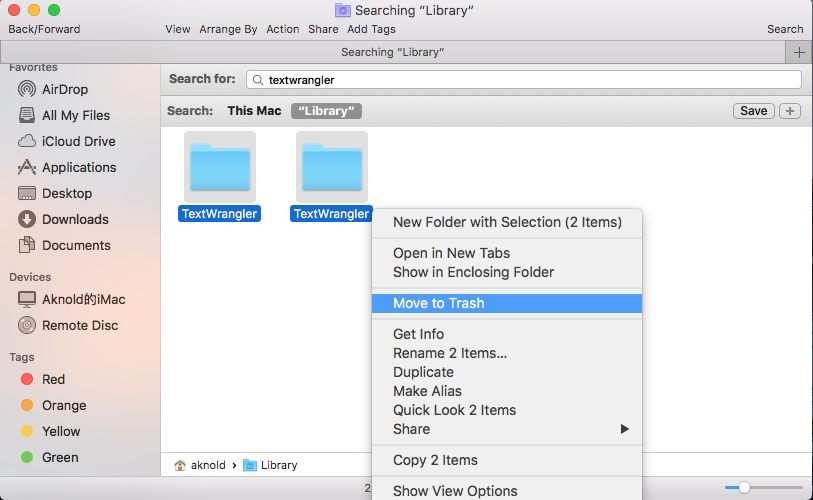Click the iMac device icon
Viewport: 813px width, 500px height.
27,299
